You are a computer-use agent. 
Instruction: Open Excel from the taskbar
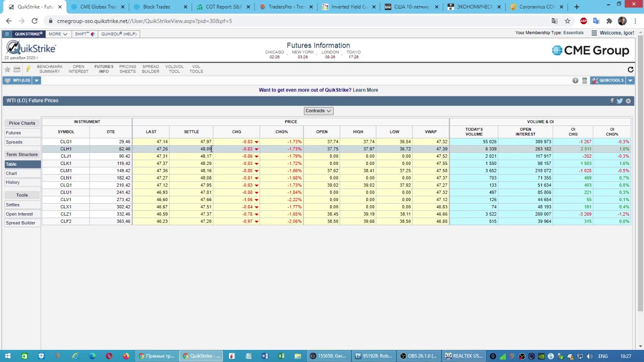pyautogui.click(x=281, y=356)
